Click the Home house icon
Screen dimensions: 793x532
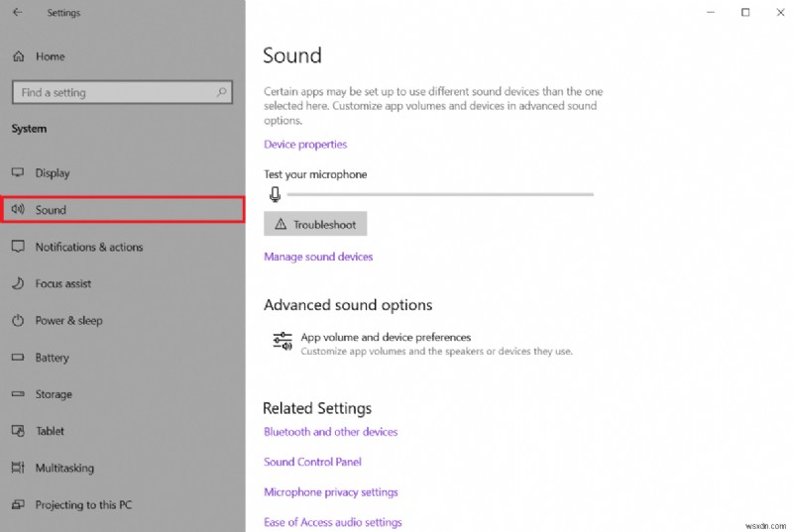tap(19, 56)
